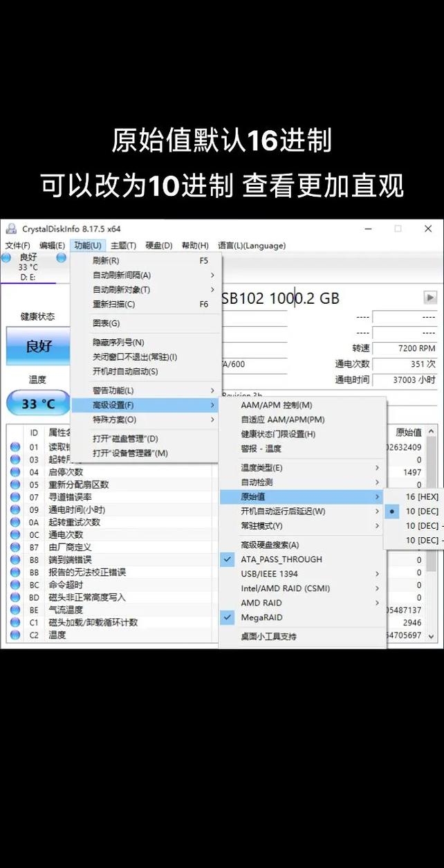Screen dimensions: 444x868
Task: Toggle the MegaRAID checked option
Action: click(302, 617)
